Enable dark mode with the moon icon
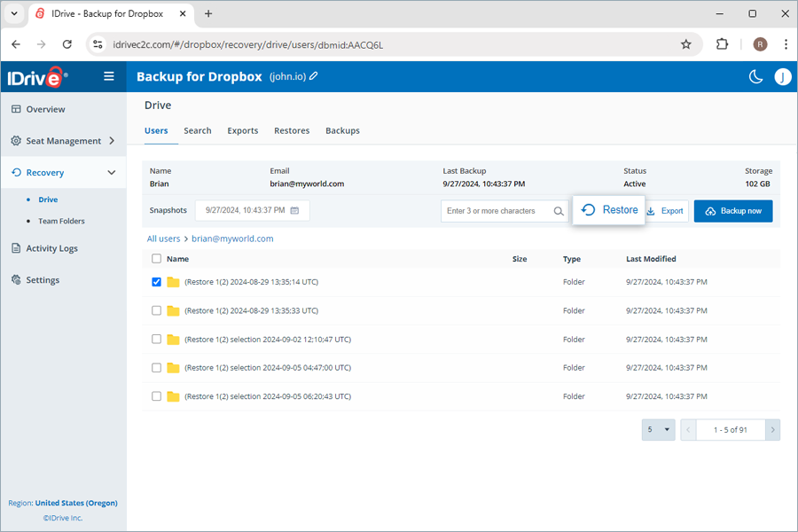 (x=755, y=77)
